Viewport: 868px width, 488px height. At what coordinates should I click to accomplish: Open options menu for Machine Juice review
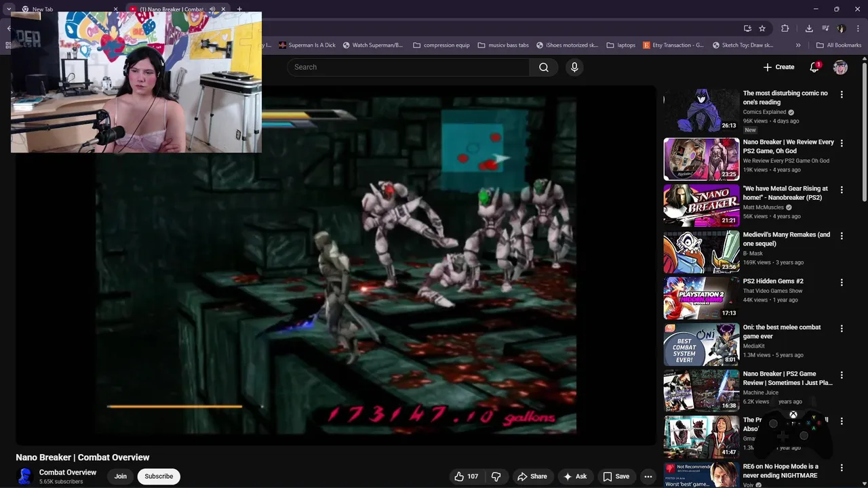(x=842, y=375)
